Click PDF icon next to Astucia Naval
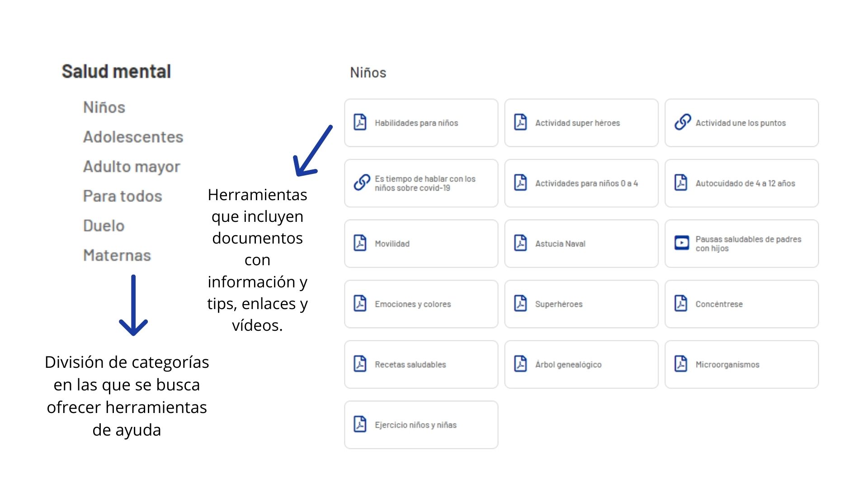Viewport: 868px width, 488px height. point(520,243)
